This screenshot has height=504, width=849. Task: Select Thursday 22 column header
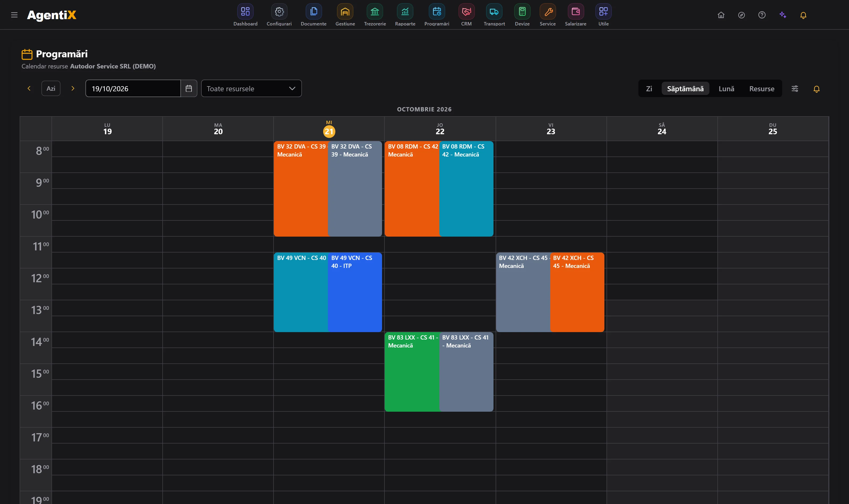(x=440, y=129)
